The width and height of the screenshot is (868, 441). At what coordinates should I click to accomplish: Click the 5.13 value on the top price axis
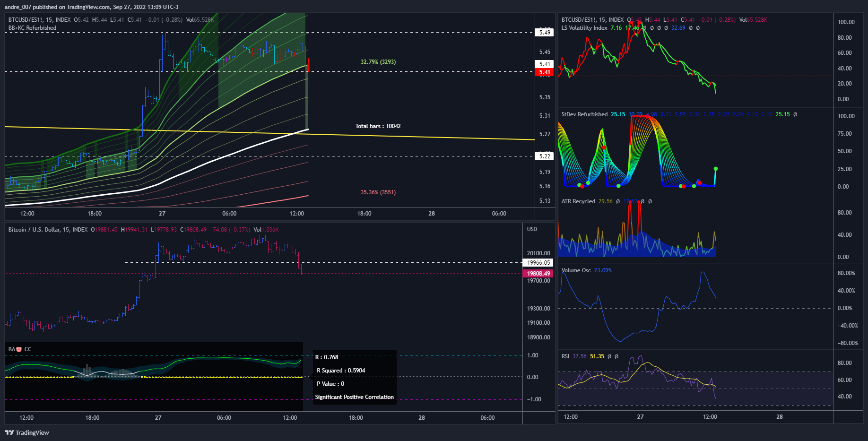click(545, 201)
